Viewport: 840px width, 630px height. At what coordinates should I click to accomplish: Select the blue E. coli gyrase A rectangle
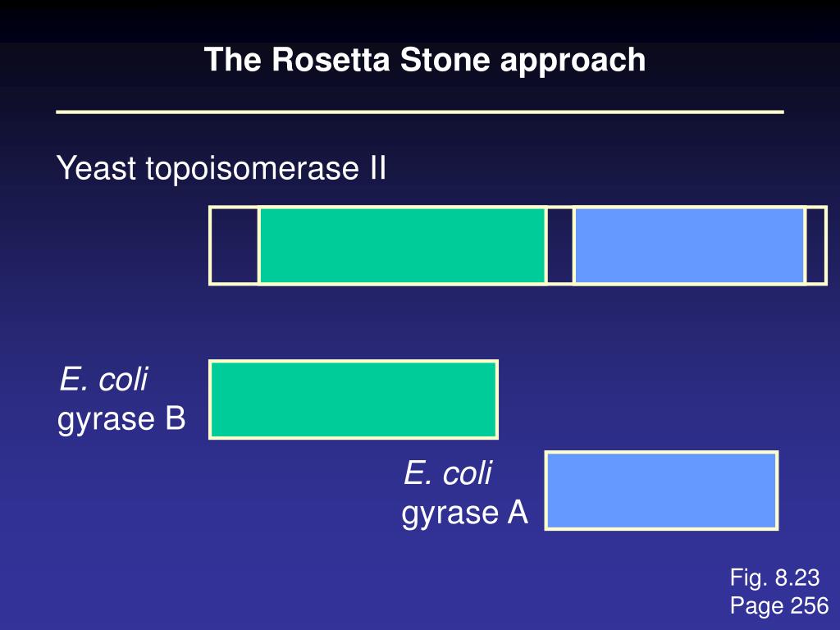coord(661,491)
